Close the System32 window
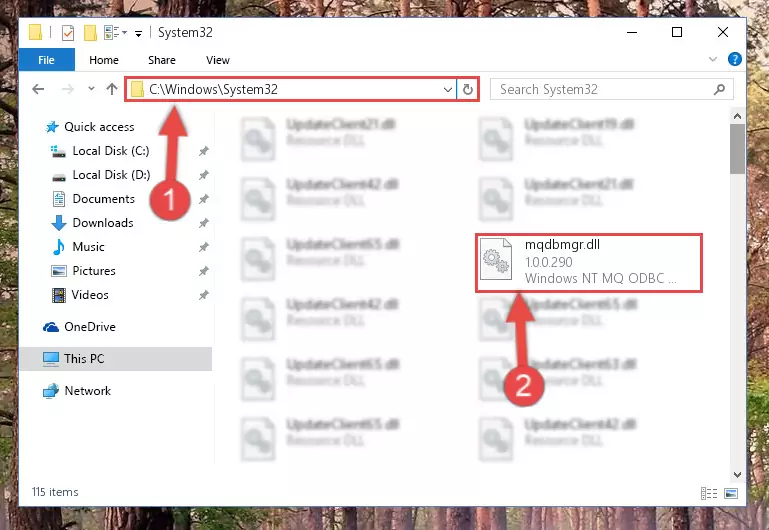 [x=722, y=32]
